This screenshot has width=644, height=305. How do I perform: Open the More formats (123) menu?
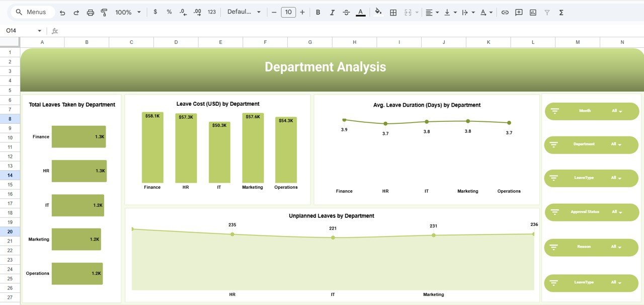click(211, 12)
